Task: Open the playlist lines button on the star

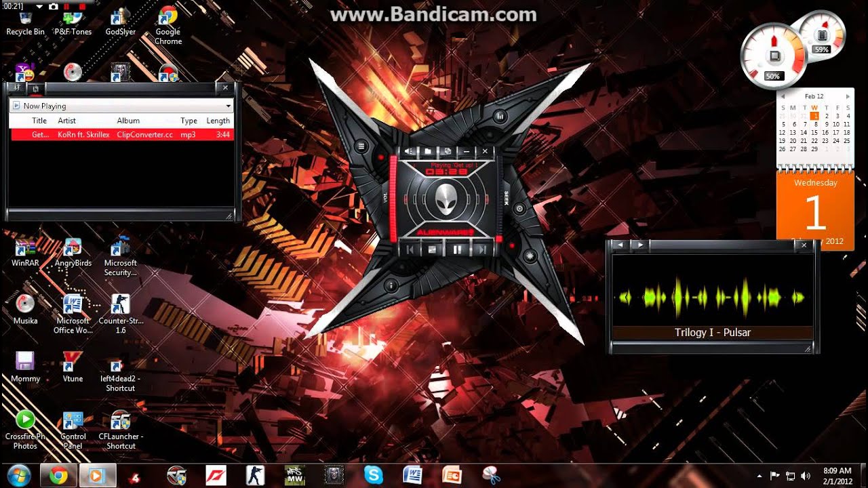Action: coord(361,146)
